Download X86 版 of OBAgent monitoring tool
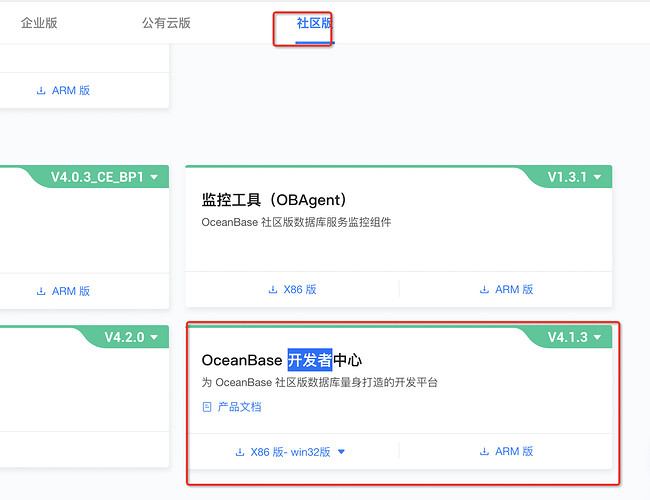 pos(292,289)
